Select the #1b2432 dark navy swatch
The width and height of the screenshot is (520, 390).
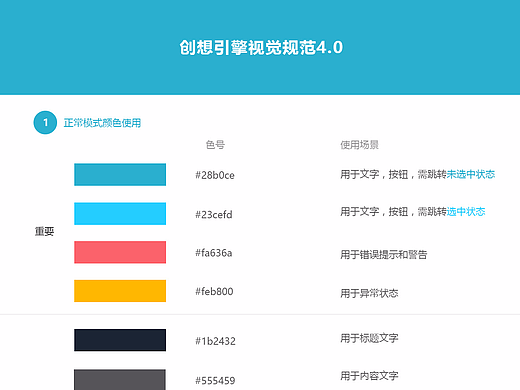coord(120,340)
